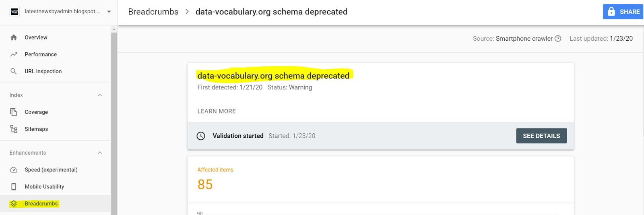Open the Coverage pages icon
Screen dimensions: 644x215
click(14, 112)
